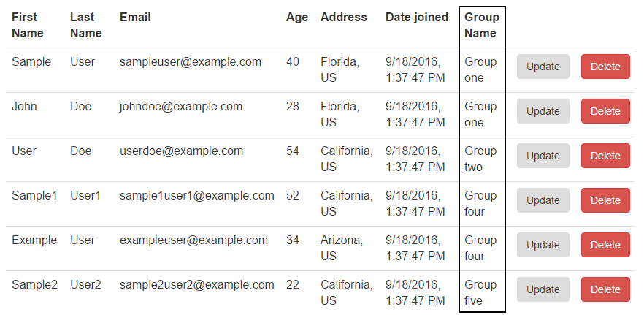Image resolution: width=644 pixels, height=315 pixels.
Task: Delete the Sample User row
Action: point(605,67)
